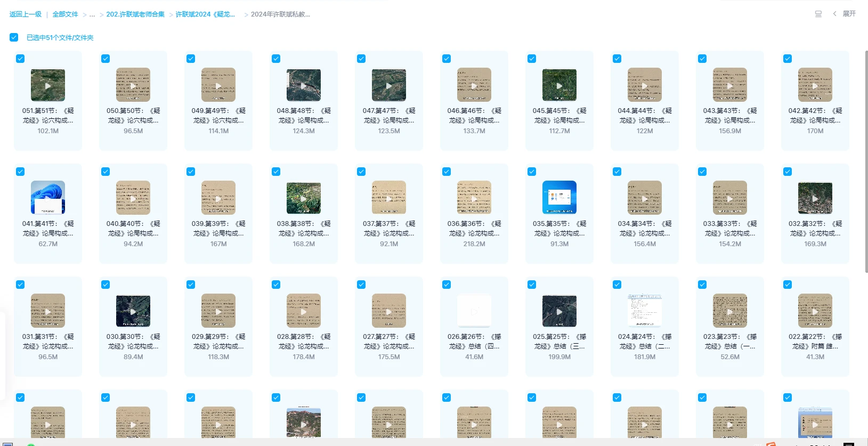
Task: Click the 039.第39节 video thumbnail
Action: [x=218, y=198]
